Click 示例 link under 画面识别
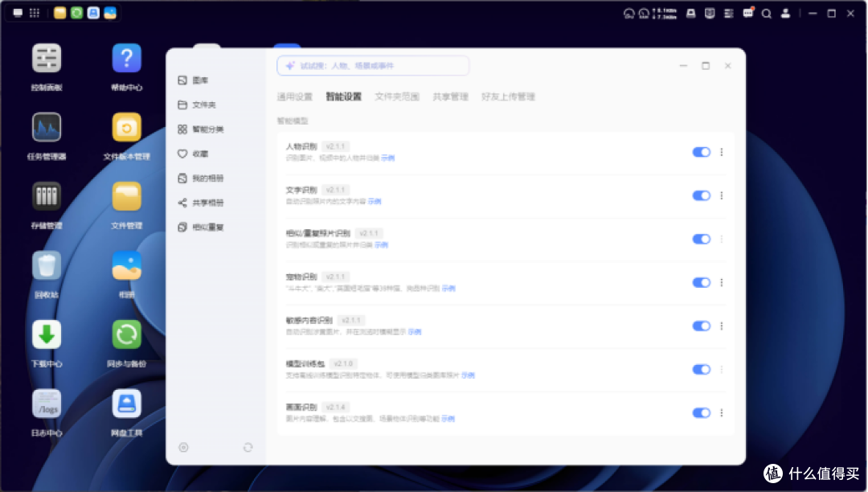This screenshot has width=868, height=492. coord(448,419)
